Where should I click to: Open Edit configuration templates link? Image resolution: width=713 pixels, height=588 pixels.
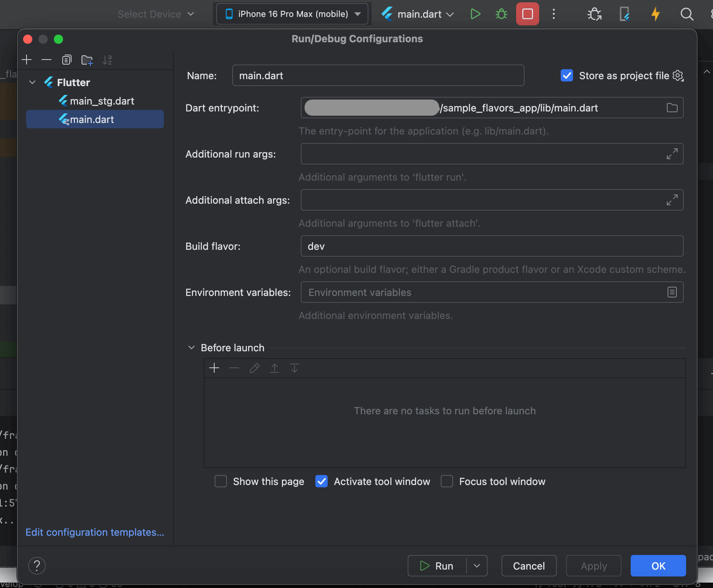pyautogui.click(x=95, y=532)
